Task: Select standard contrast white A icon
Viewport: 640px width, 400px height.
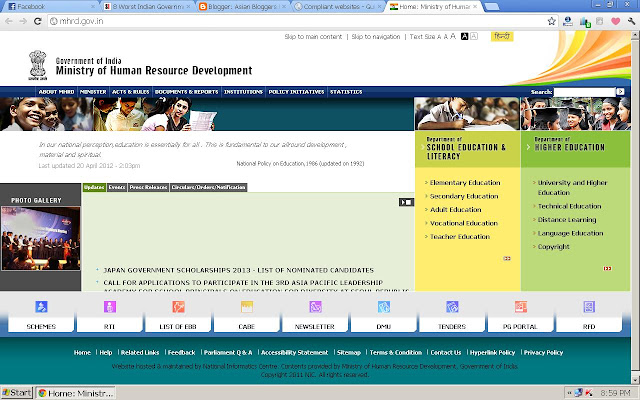Action: coord(474,36)
